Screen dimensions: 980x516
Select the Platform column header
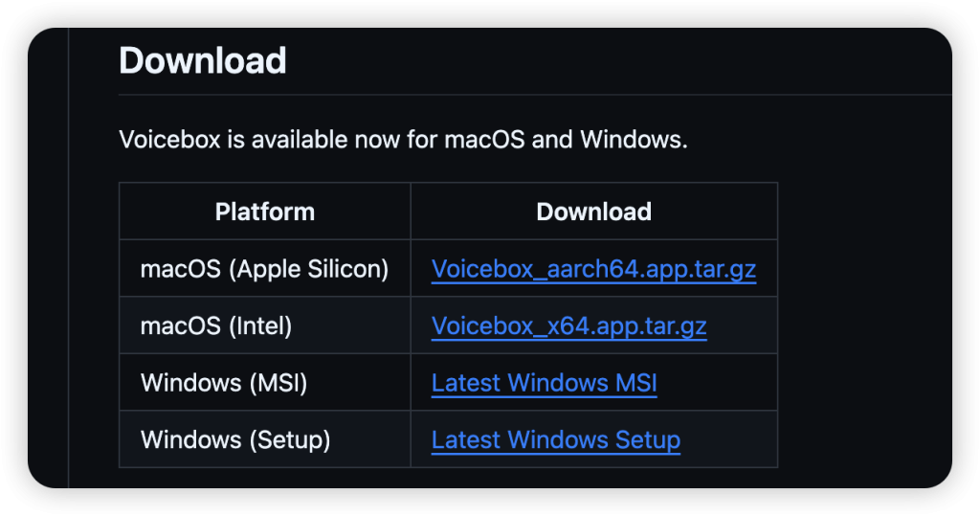[x=264, y=212]
